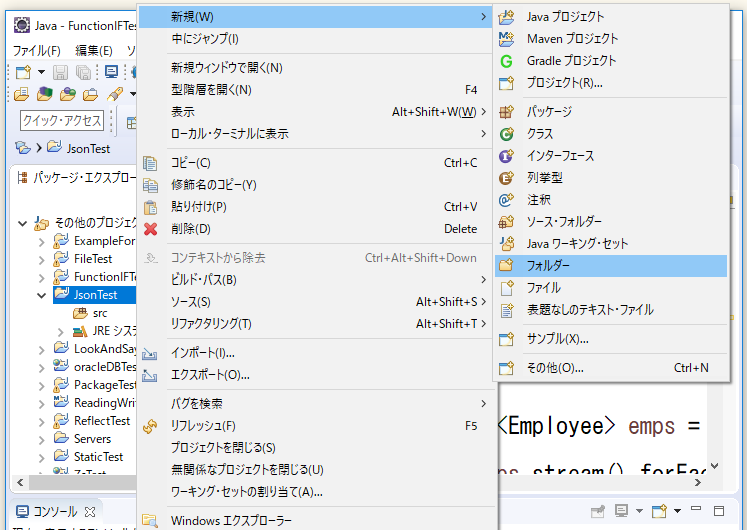
Task: Expand the FileTest project node
Action: click(x=41, y=260)
